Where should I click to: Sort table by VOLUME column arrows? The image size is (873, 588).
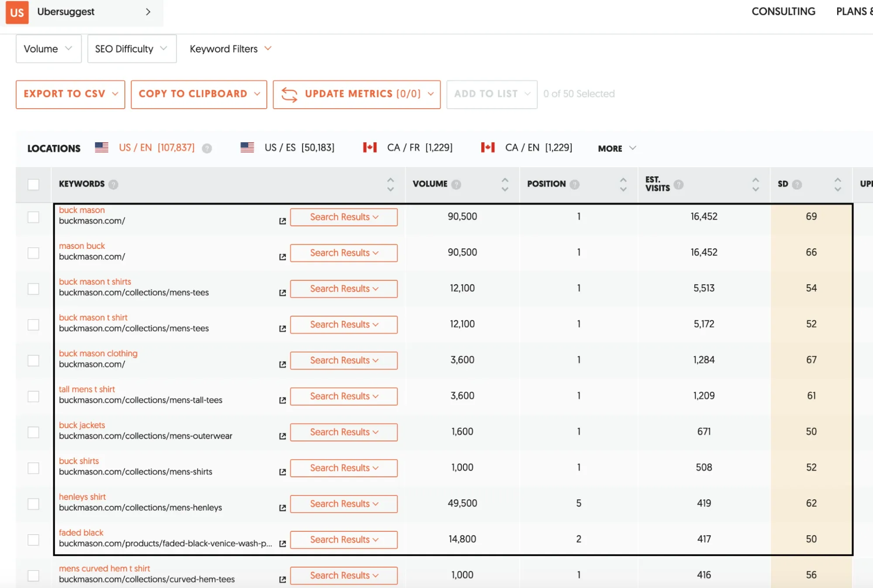pos(505,184)
